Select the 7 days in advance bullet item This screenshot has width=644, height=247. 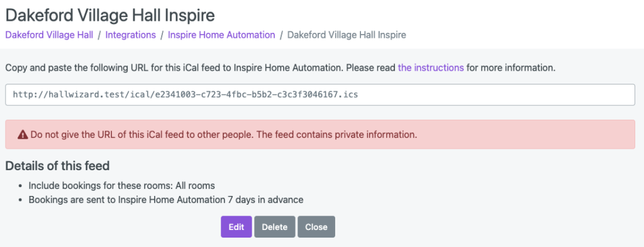point(166,200)
